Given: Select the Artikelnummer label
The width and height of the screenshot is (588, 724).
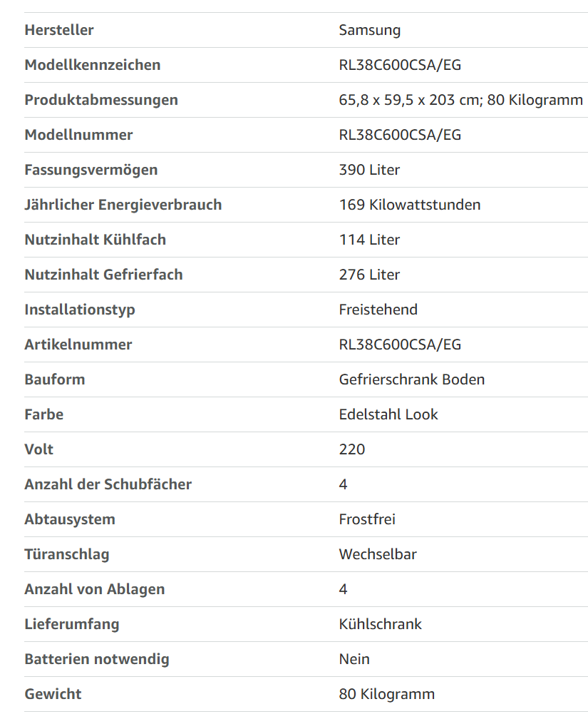Looking at the screenshot, I should point(78,345).
